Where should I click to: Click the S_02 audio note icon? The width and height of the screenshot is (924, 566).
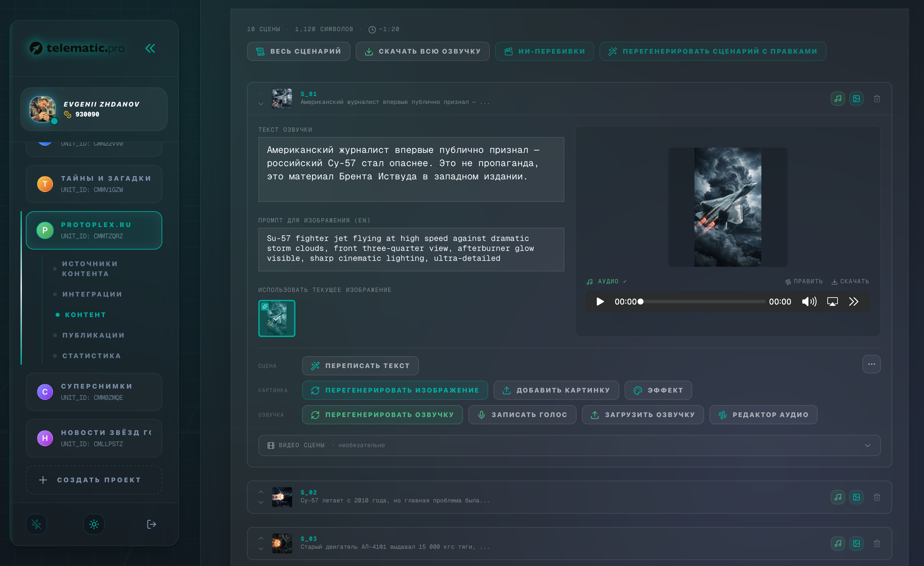837,497
